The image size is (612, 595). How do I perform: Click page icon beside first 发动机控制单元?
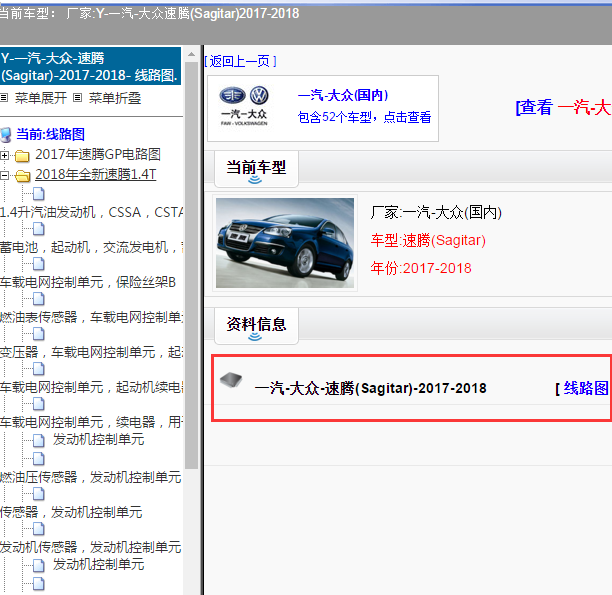(x=39, y=440)
